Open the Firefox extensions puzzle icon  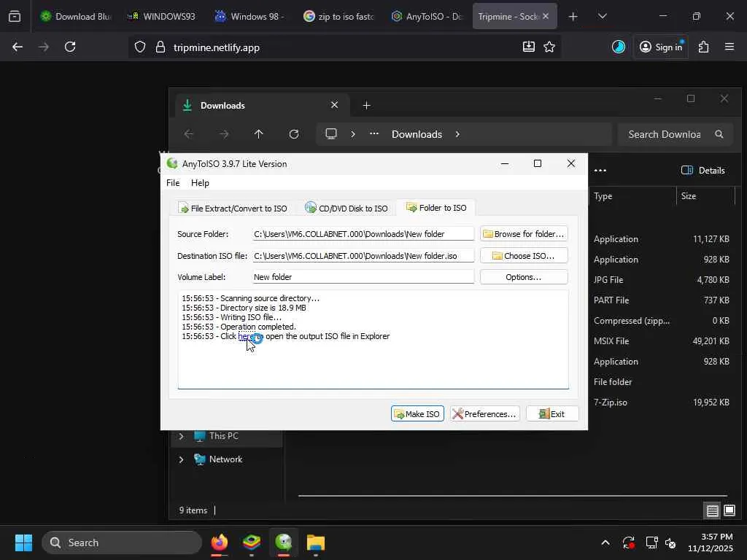[x=704, y=47]
